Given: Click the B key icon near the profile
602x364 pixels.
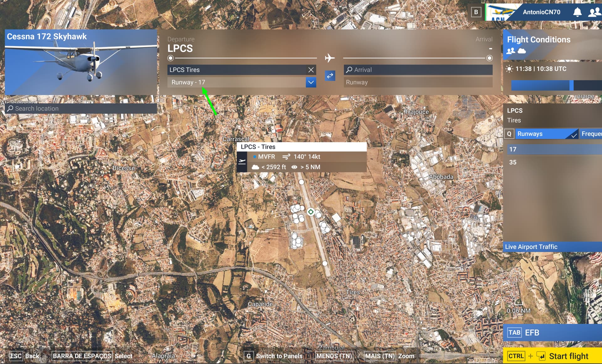Looking at the screenshot, I should pyautogui.click(x=476, y=12).
